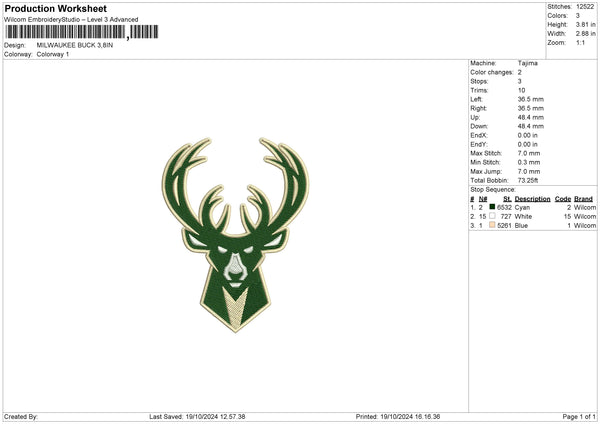Click the 'Stops:' label

479,82
